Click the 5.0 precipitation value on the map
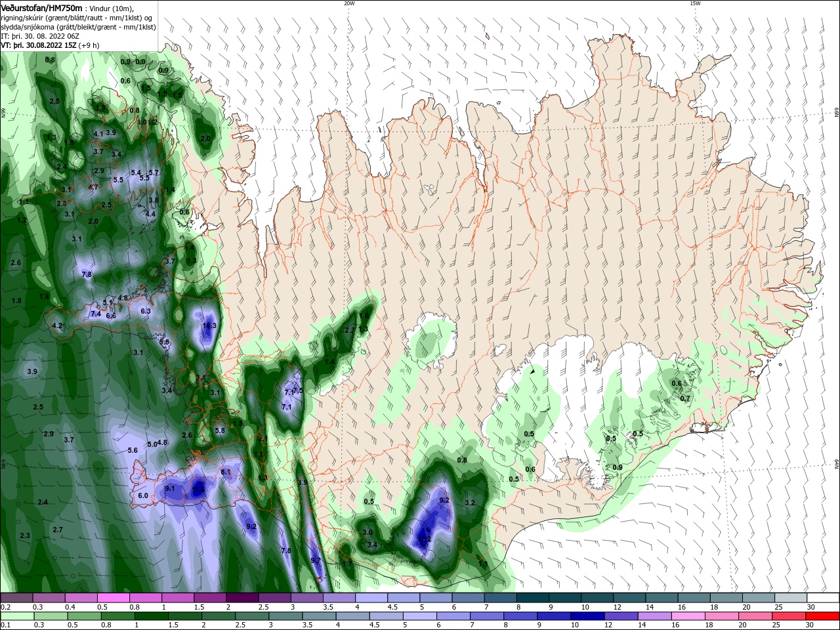The height and width of the screenshot is (630, 840). (x=152, y=444)
